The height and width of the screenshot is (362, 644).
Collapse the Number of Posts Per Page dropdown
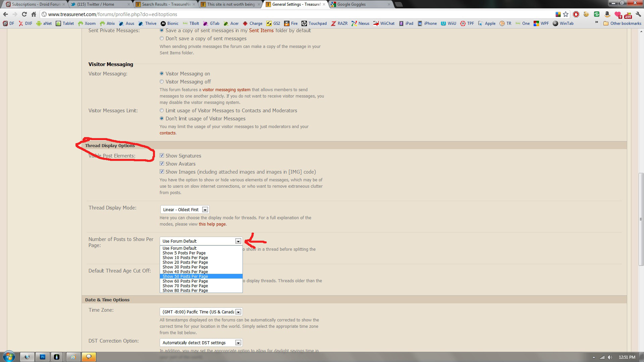pos(201,241)
